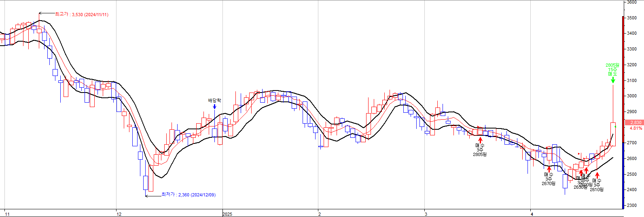This screenshot has width=644, height=217.
Task: Click the 3300 price axis label
Action: [632, 49]
